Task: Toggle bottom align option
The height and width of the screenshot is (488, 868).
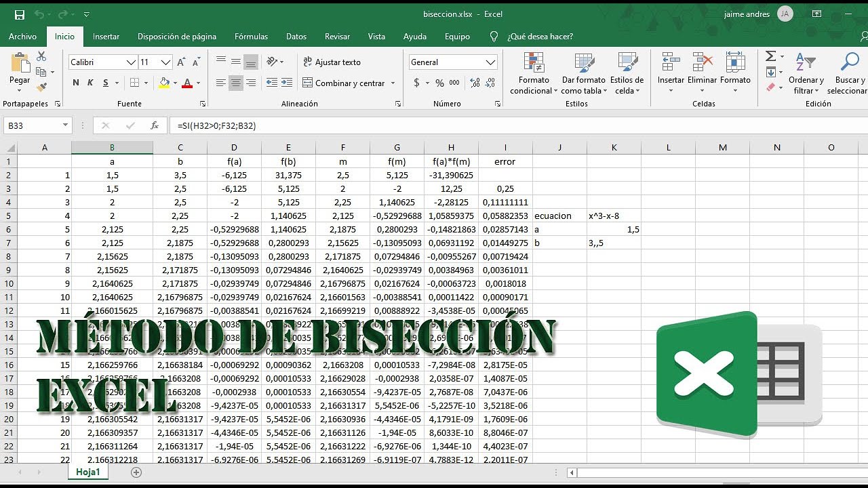Action: point(251,62)
